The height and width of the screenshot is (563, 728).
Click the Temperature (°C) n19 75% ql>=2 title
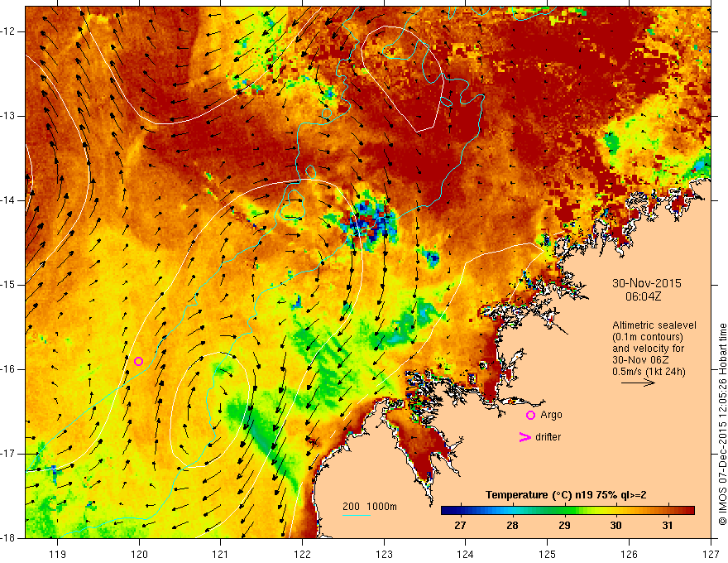[x=566, y=495]
